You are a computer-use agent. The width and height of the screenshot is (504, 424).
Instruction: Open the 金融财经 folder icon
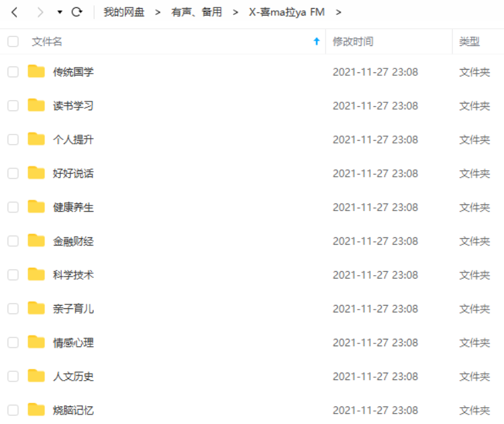[x=36, y=241]
